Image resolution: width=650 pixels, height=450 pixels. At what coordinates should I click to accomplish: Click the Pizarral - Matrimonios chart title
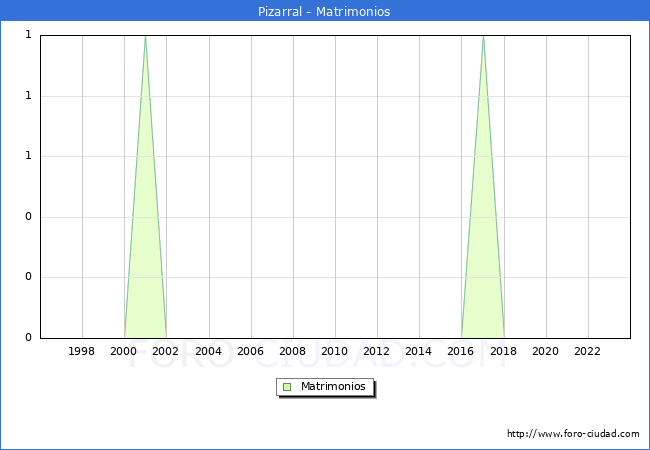[325, 12]
